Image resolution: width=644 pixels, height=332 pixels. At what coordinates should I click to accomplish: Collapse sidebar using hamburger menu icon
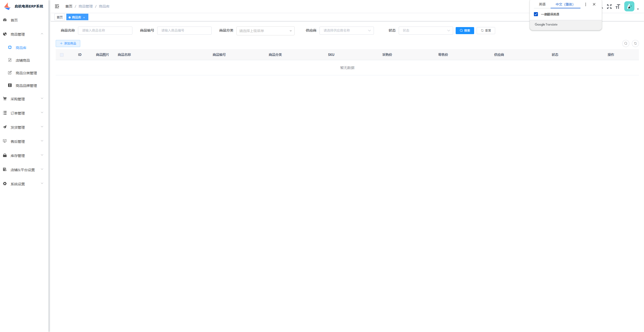point(57,6)
